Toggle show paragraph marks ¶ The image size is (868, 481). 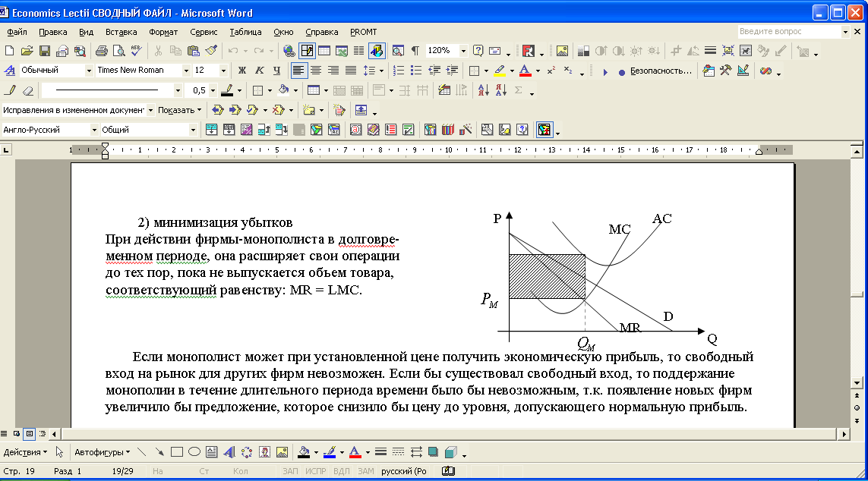coord(415,51)
